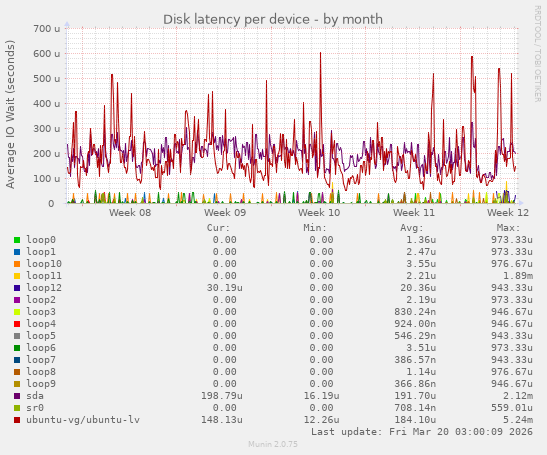
Task: Click ubuntu-lv current value 148.13u
Action: click(222, 420)
